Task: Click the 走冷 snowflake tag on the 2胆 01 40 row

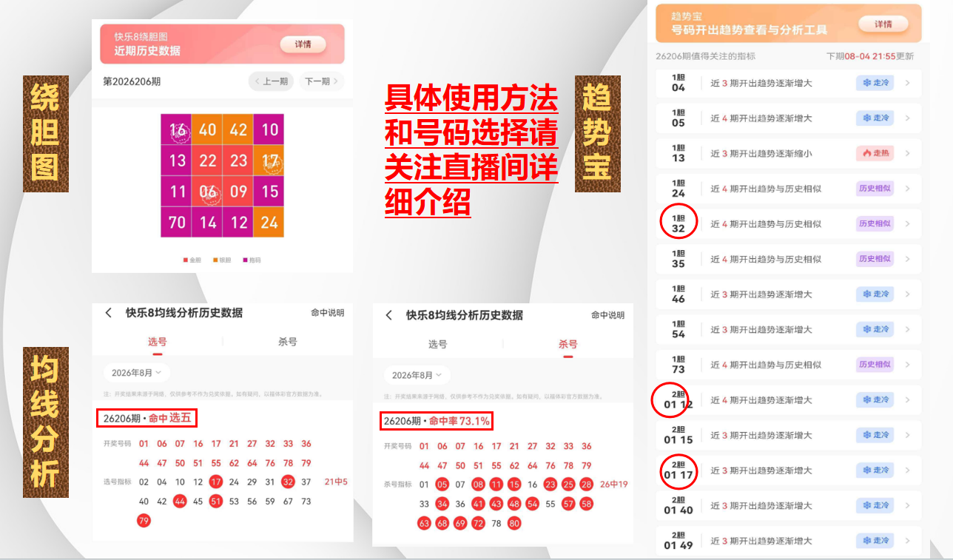Action: (x=875, y=506)
